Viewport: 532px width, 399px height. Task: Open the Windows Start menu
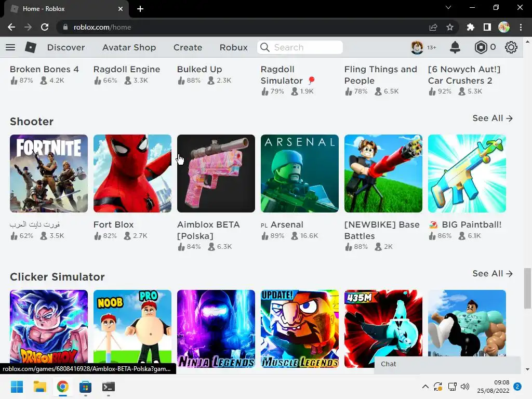coord(17,387)
